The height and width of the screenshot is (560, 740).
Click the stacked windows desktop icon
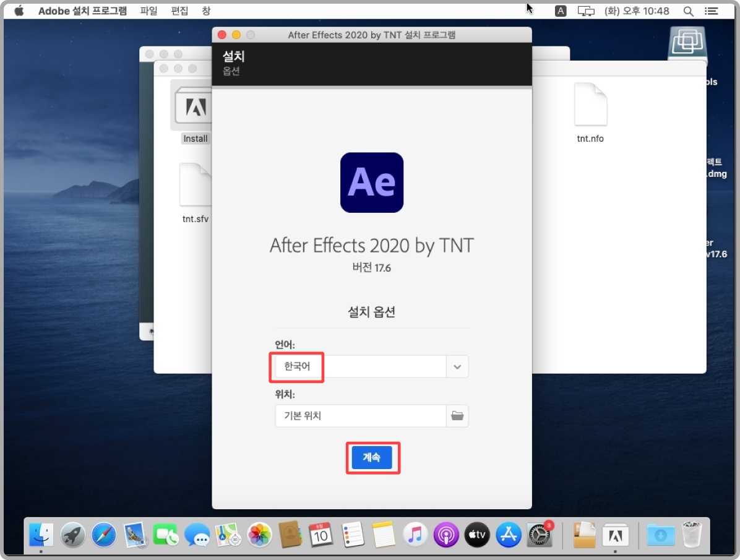click(687, 43)
